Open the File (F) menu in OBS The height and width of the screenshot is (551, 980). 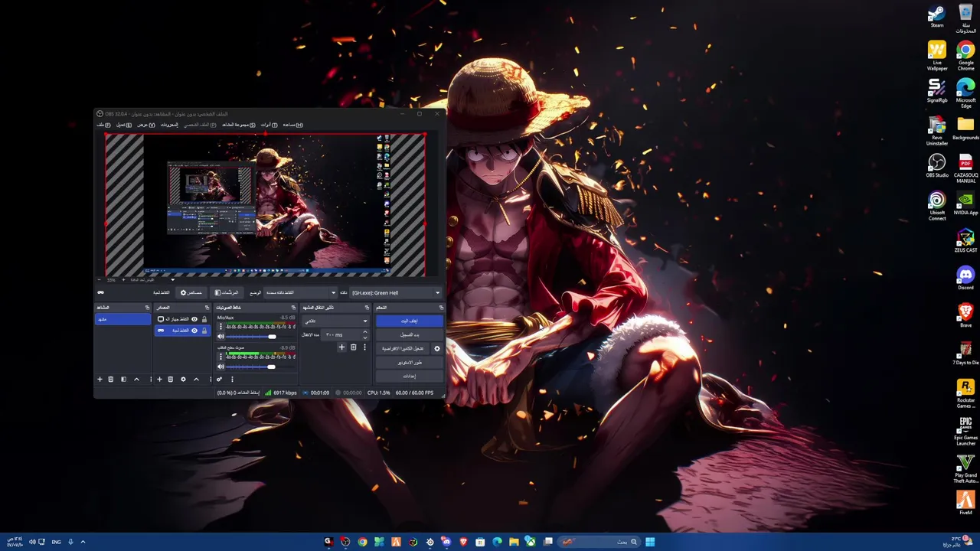coord(103,125)
